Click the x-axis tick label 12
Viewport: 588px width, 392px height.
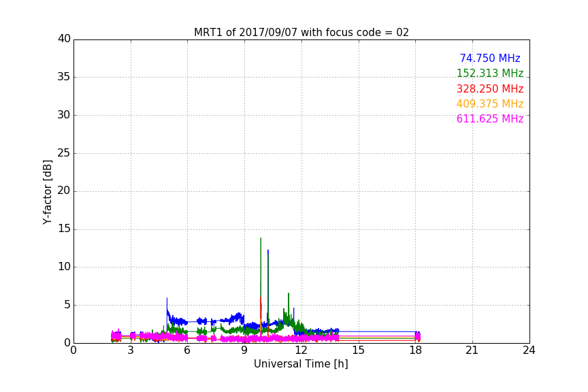[x=301, y=350]
